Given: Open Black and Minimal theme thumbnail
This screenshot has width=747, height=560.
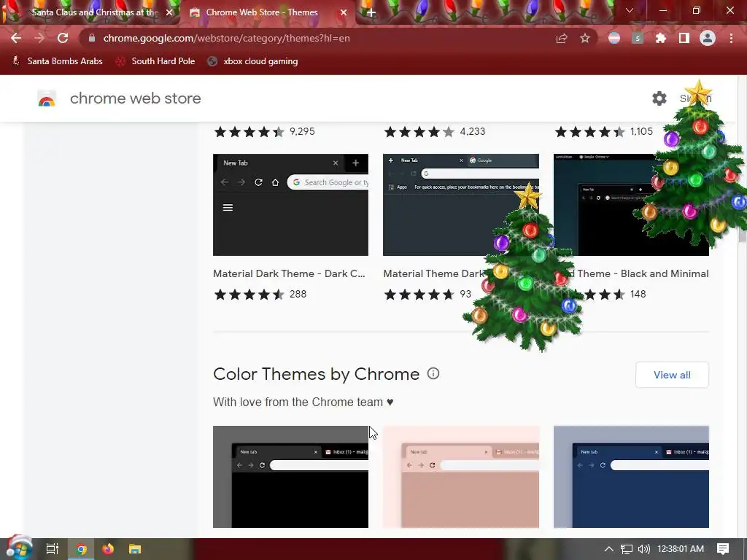Looking at the screenshot, I should [631, 205].
